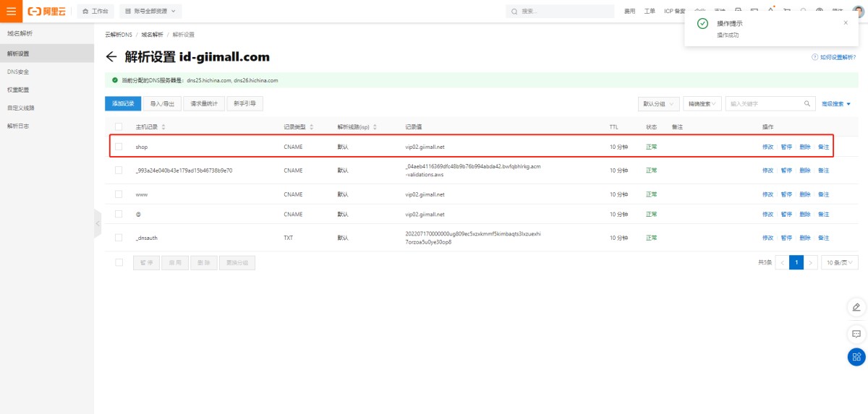Click the back arrow beside 解析设置 title

(x=111, y=57)
